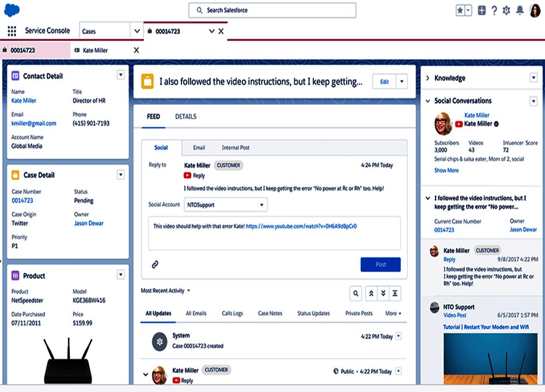The height and width of the screenshot is (392, 545).
Task: Open the 00014723 tab chevron menu
Action: pos(211,31)
